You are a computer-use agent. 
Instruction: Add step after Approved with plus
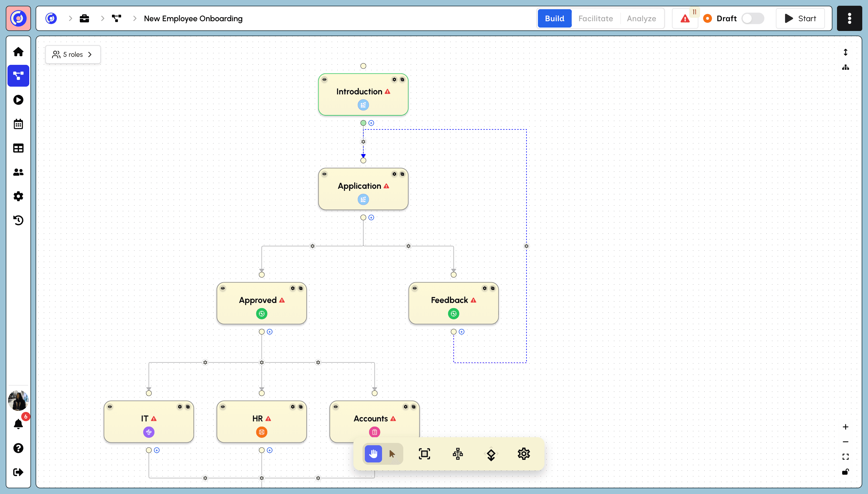(x=270, y=332)
